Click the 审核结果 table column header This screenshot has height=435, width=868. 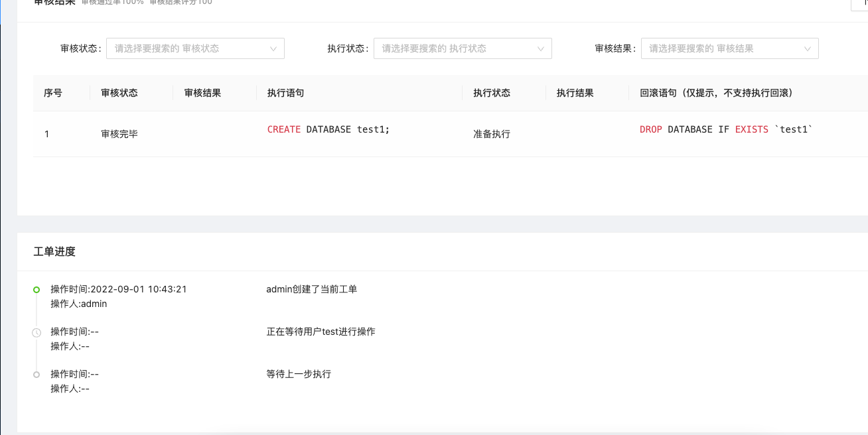203,93
